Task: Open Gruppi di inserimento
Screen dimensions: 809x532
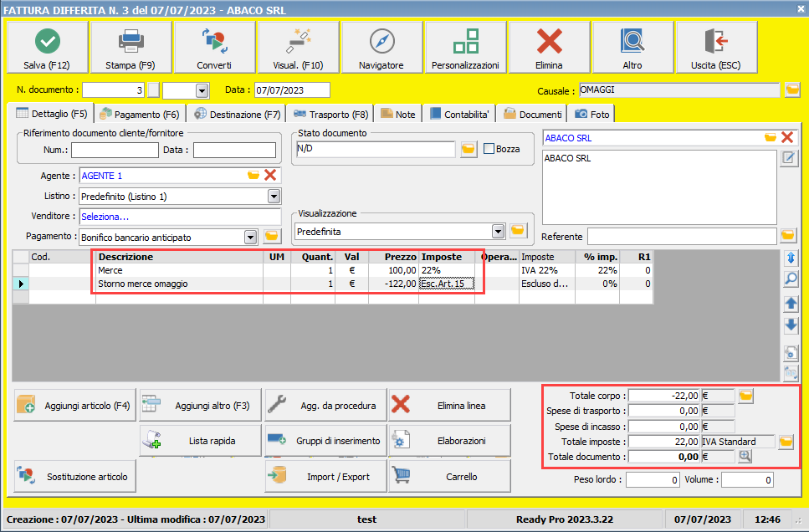Action: 325,441
